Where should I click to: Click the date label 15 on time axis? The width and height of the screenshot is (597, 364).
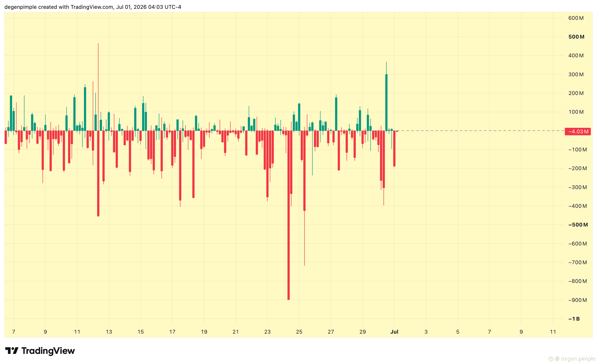click(141, 332)
